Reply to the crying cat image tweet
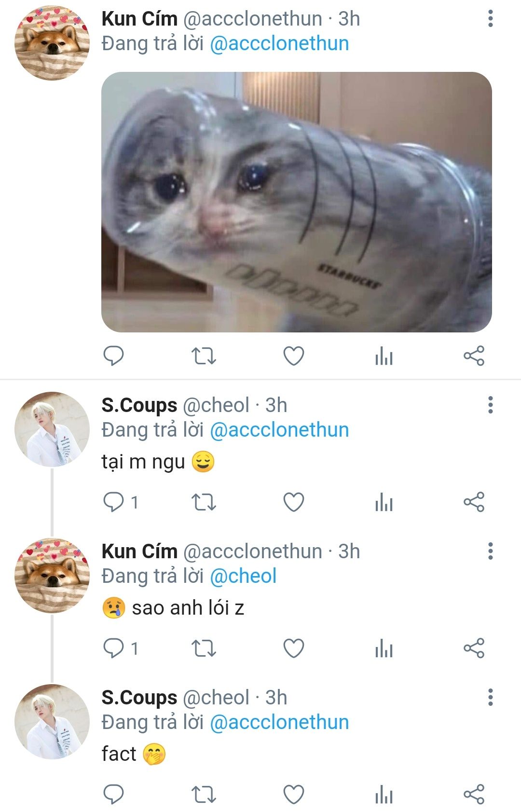 coord(114,356)
